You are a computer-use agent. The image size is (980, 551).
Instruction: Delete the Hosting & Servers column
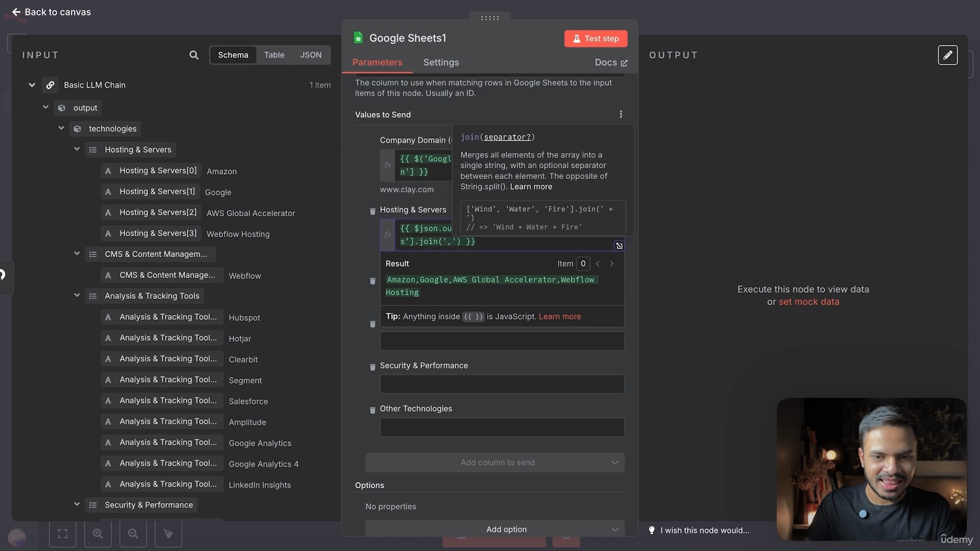(373, 211)
